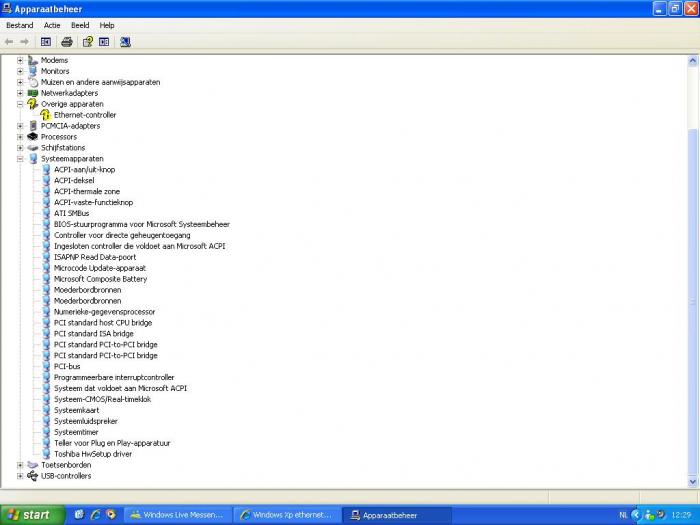
Task: Collapse the Overige apparaten node
Action: coord(20,104)
